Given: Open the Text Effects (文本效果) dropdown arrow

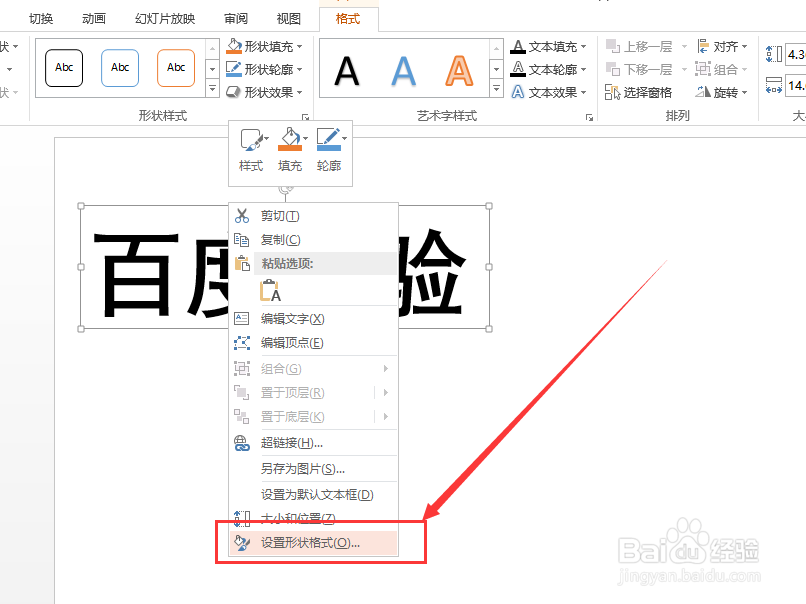Looking at the screenshot, I should click(583, 93).
